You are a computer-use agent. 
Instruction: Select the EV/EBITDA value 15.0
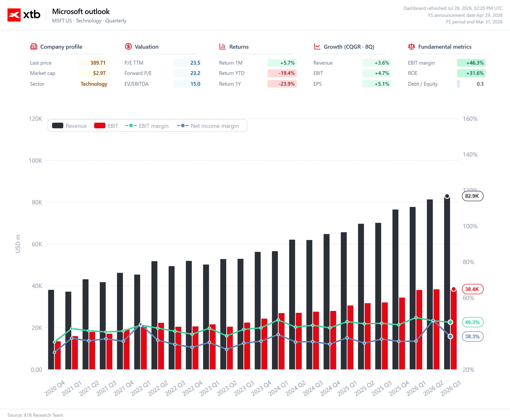pyautogui.click(x=188, y=84)
